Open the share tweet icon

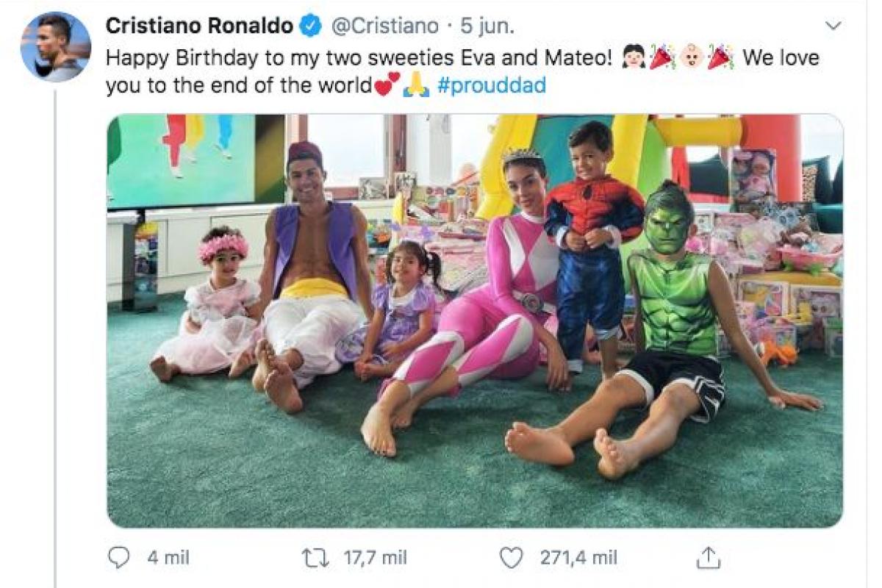(x=708, y=558)
